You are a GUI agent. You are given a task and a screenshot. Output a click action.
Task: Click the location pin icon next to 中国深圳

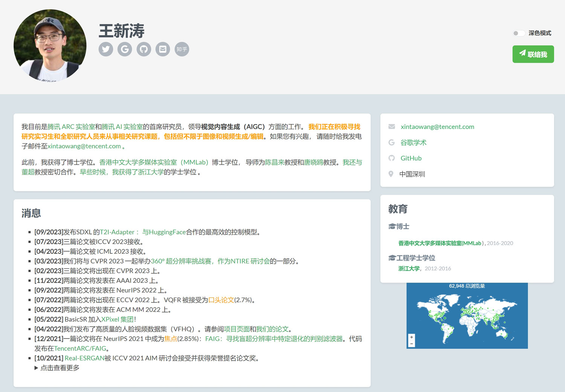[x=391, y=174]
